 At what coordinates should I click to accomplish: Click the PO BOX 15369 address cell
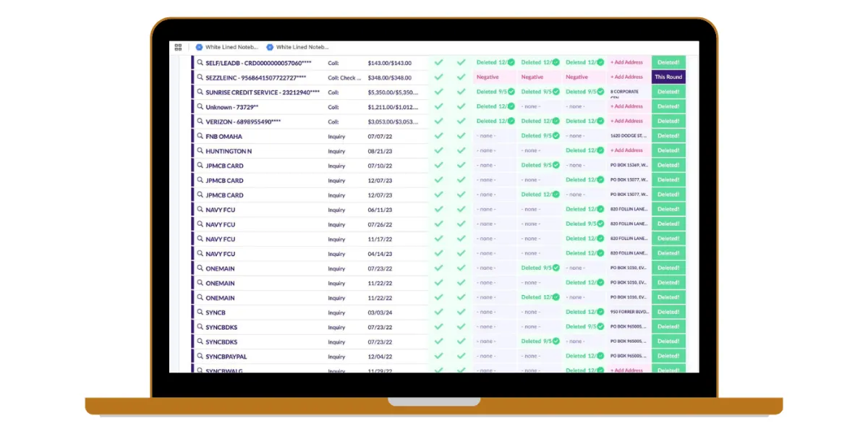628,166
